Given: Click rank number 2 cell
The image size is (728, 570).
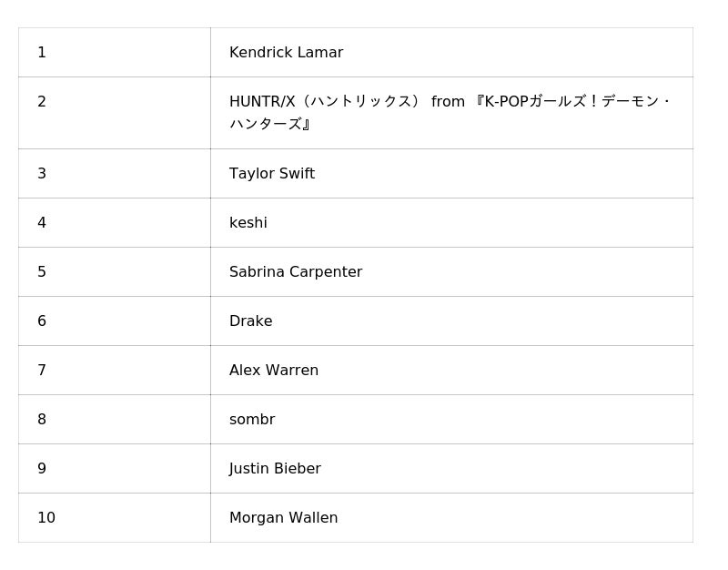Looking at the screenshot, I should [x=42, y=102].
